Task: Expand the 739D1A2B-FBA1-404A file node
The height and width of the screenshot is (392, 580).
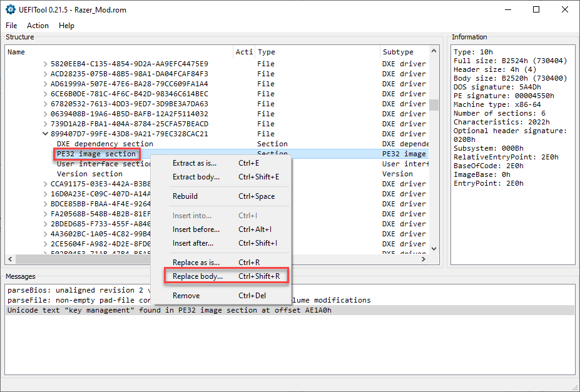Action: [x=45, y=124]
